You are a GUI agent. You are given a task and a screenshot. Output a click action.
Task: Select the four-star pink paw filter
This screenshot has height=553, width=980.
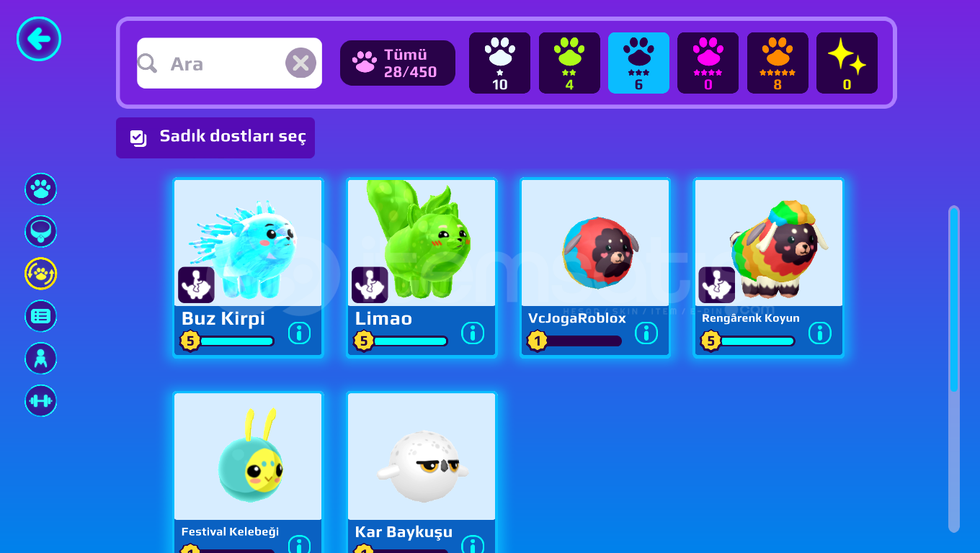point(708,63)
